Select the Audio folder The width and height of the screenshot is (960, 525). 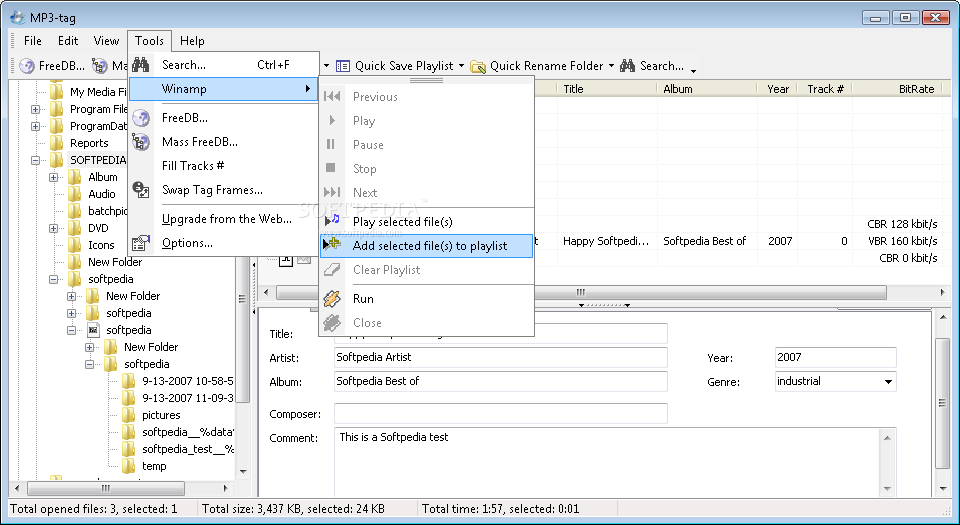tap(102, 194)
